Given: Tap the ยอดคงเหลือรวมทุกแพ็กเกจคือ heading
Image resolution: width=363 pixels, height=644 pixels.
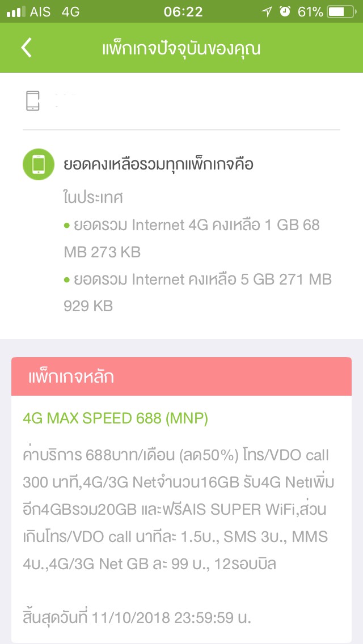Looking at the screenshot, I should click(158, 165).
